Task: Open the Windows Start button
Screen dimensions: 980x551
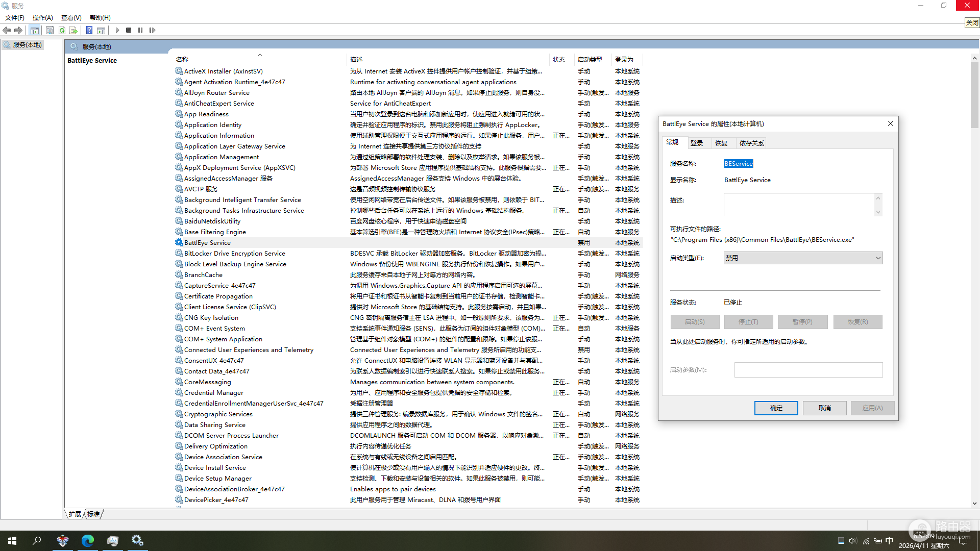Action: 12,541
